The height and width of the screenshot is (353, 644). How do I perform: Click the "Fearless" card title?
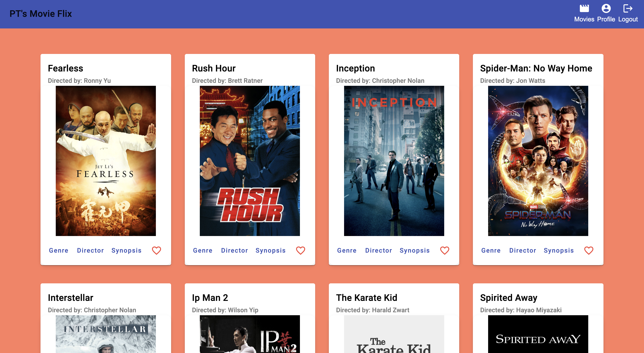[x=66, y=68]
